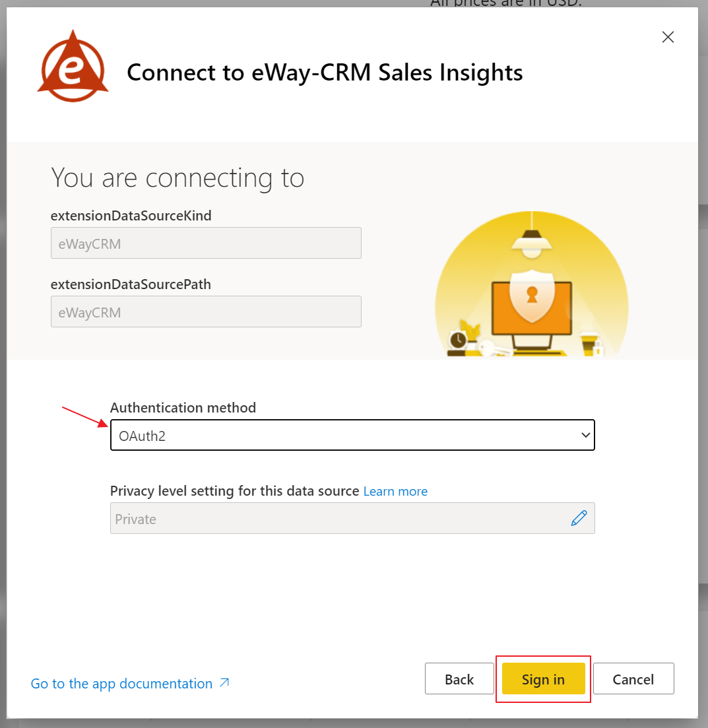Click the Private privacy level field

[x=352, y=518]
